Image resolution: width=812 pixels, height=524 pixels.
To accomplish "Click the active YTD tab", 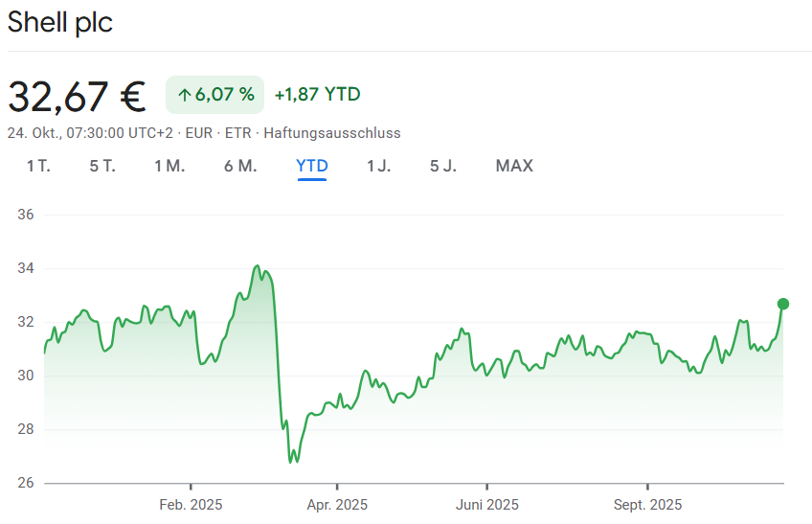I will point(312,166).
